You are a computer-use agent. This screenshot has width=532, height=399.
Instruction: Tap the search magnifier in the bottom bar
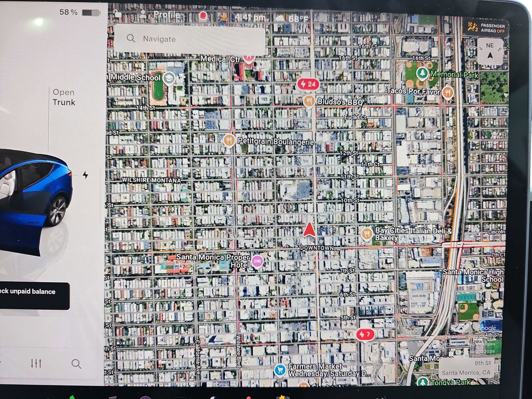[x=76, y=364]
